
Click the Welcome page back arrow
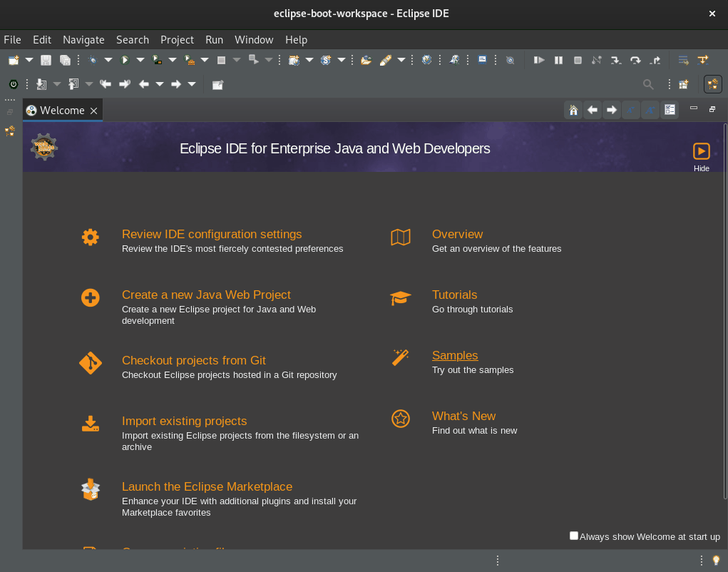coord(593,110)
